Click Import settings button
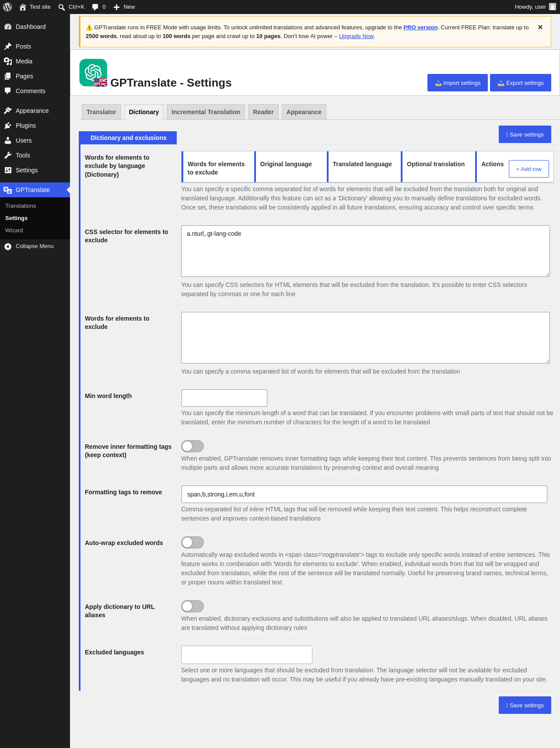The height and width of the screenshot is (748, 560). (x=458, y=83)
